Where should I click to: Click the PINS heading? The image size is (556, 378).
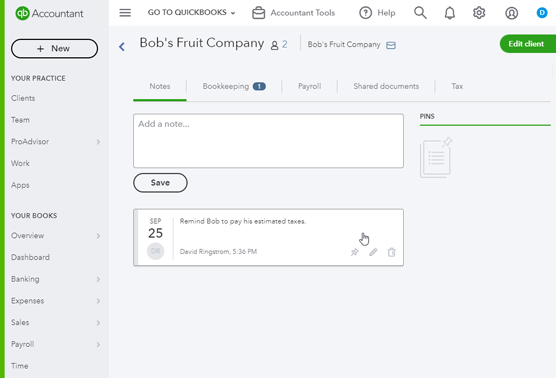[x=427, y=116]
